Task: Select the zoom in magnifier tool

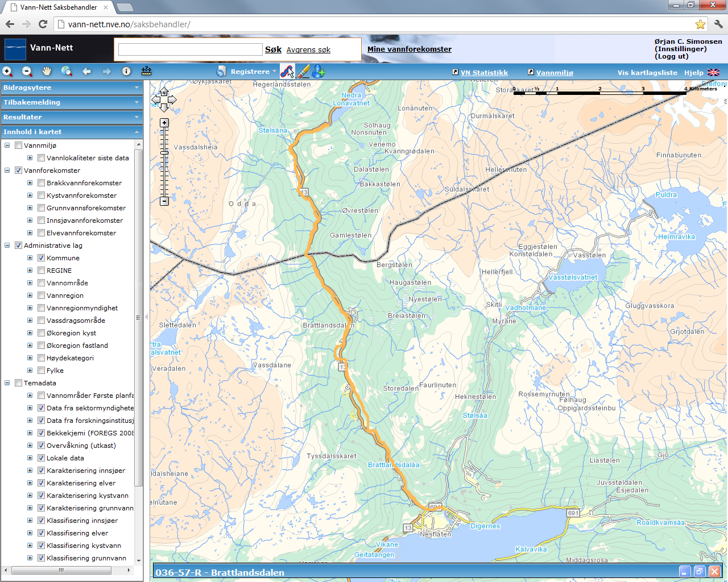Action: pos(7,71)
